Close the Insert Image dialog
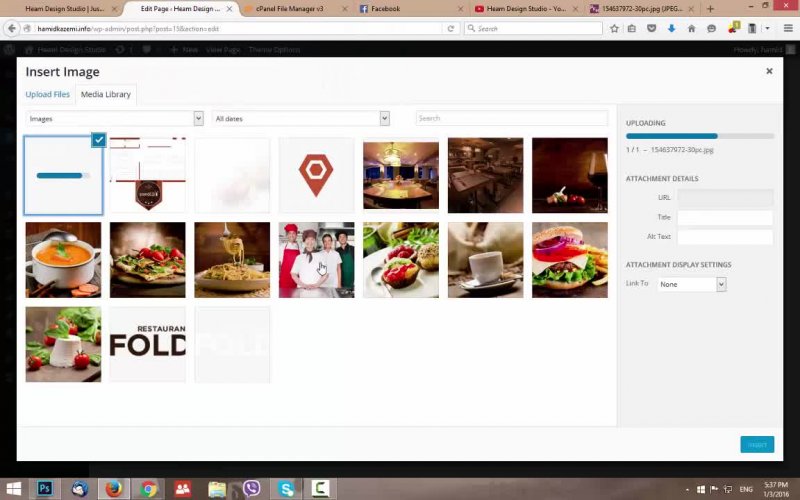This screenshot has height=500, width=800. pos(769,71)
